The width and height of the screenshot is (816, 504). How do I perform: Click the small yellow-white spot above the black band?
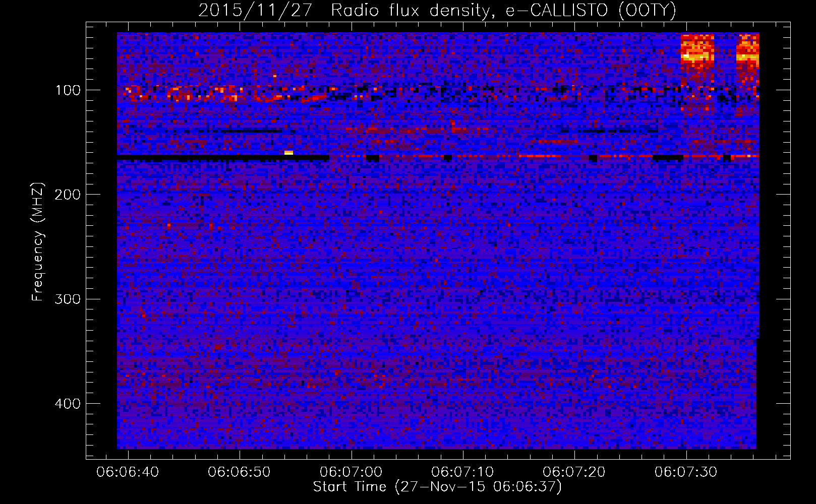pyautogui.click(x=288, y=152)
